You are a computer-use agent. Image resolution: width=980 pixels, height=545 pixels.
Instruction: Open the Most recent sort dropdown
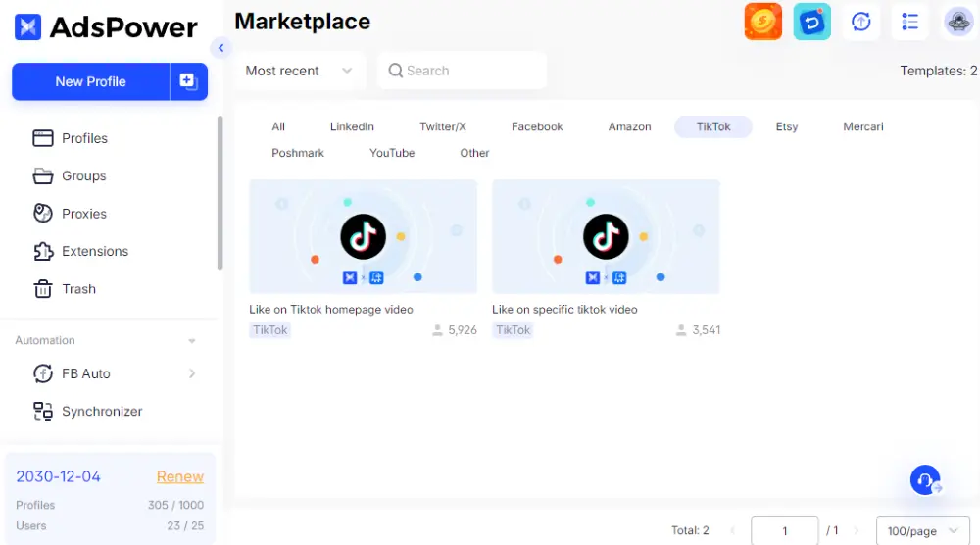click(x=299, y=71)
